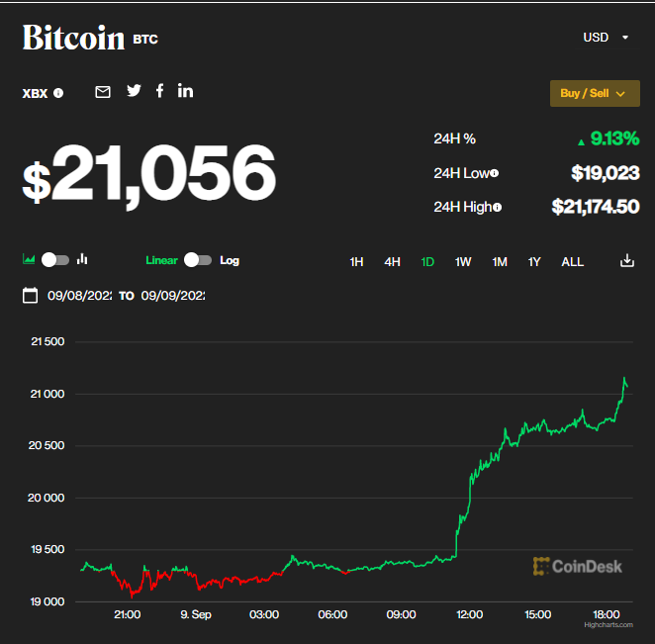Show the ALL time range
655x644 pixels.
572,262
